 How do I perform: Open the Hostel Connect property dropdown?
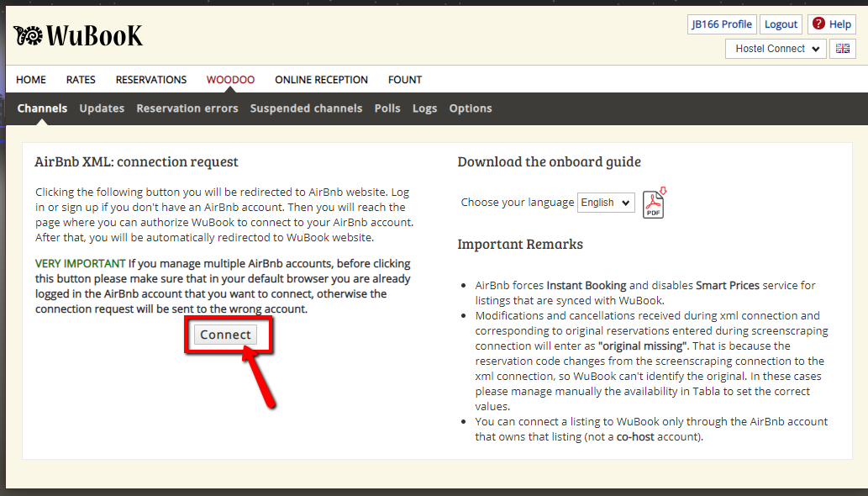776,49
